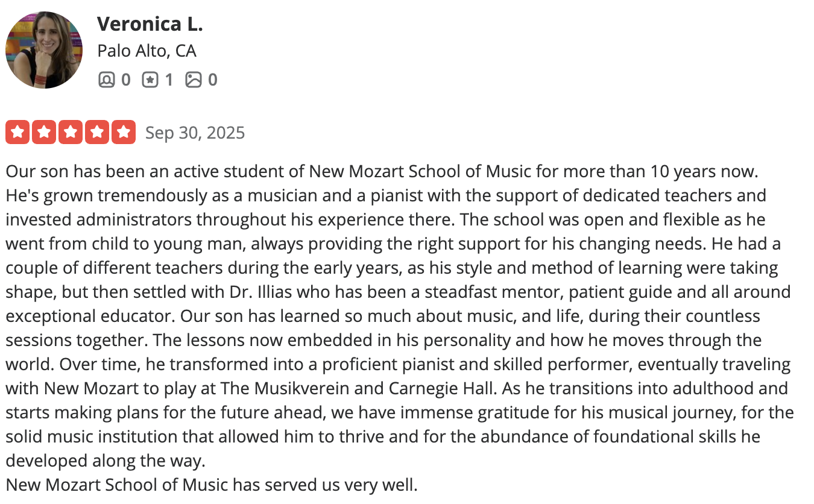Click the fifth red rating star
The width and height of the screenshot is (814, 504).
pyautogui.click(x=124, y=132)
